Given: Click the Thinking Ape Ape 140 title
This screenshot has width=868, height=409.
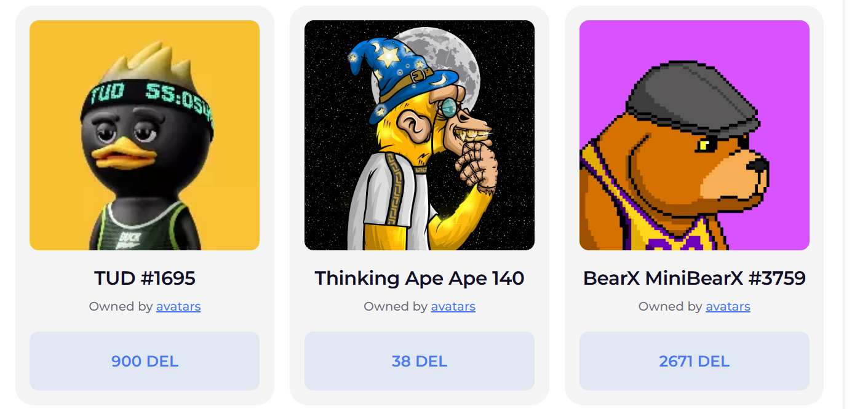Looking at the screenshot, I should (420, 278).
